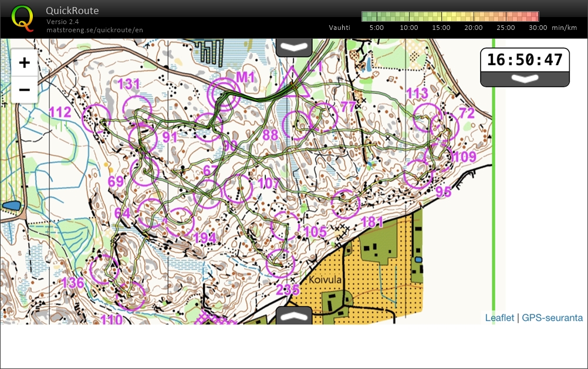Select control circle 136 on the map
Image resolution: width=588 pixels, height=369 pixels.
click(104, 269)
